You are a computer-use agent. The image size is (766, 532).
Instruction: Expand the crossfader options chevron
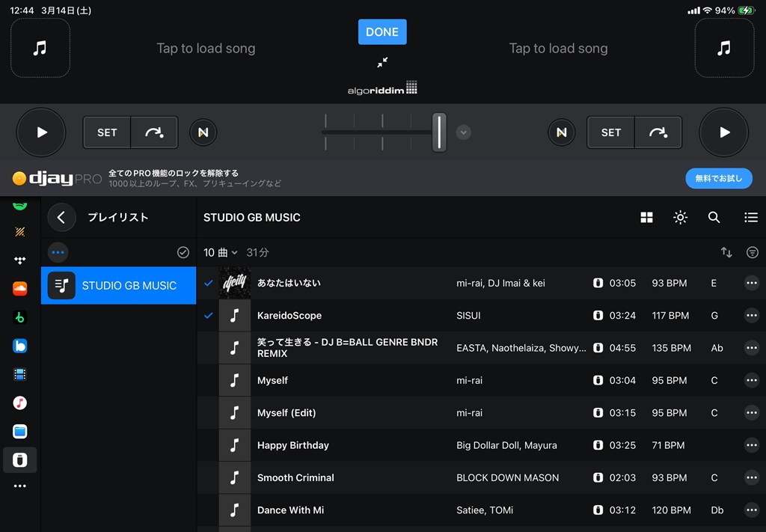tap(464, 132)
